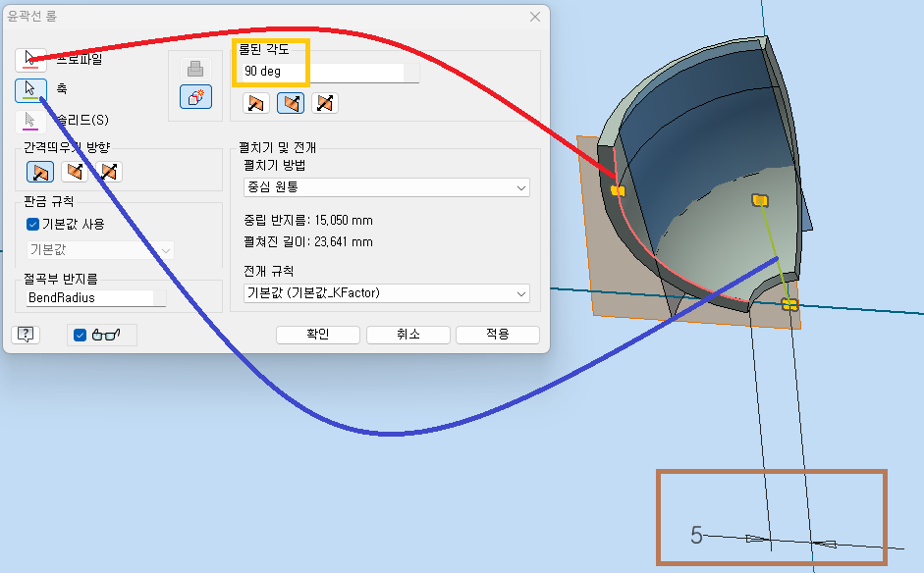Click the BendRadius input field
This screenshot has width=924, height=573.
89,297
